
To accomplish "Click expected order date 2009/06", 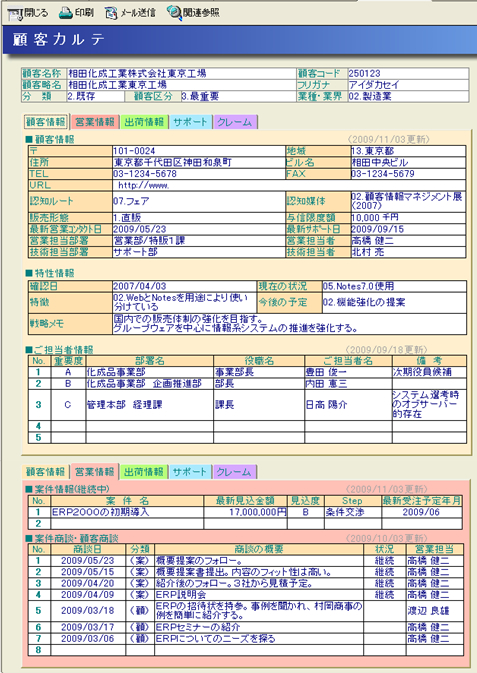I will tap(421, 512).
